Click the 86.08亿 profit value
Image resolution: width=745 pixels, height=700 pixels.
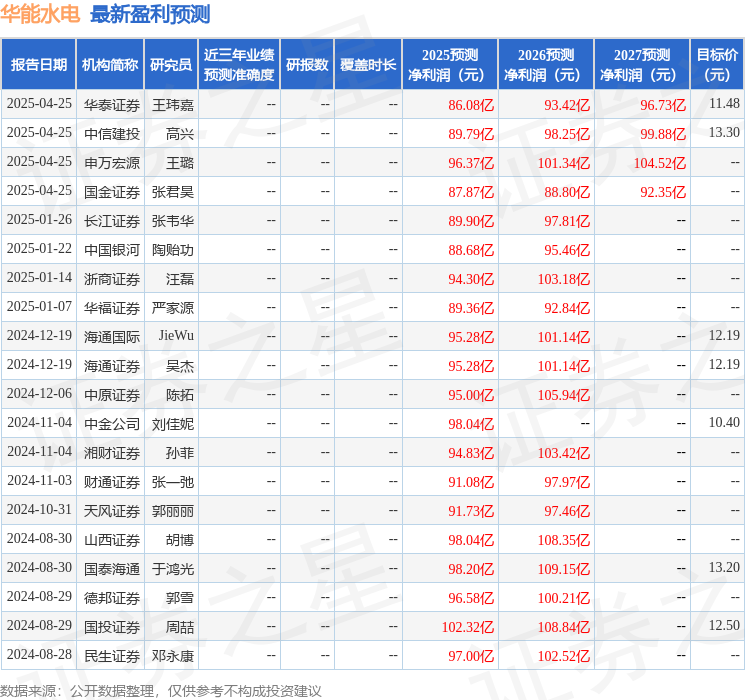point(471,105)
